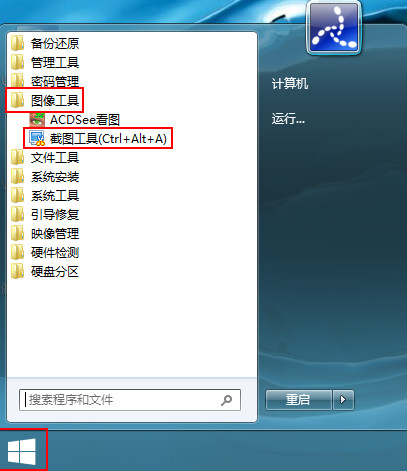Open the 密码管理 folder

45,81
